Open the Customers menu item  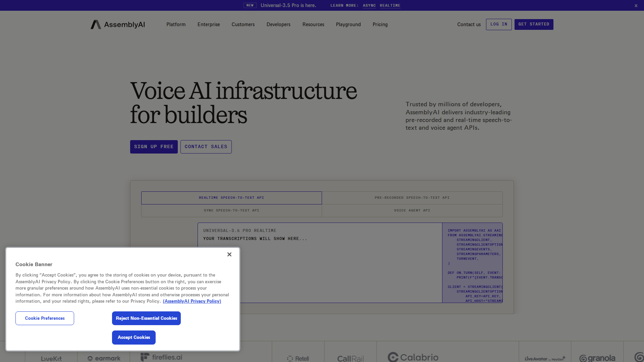pos(243,24)
